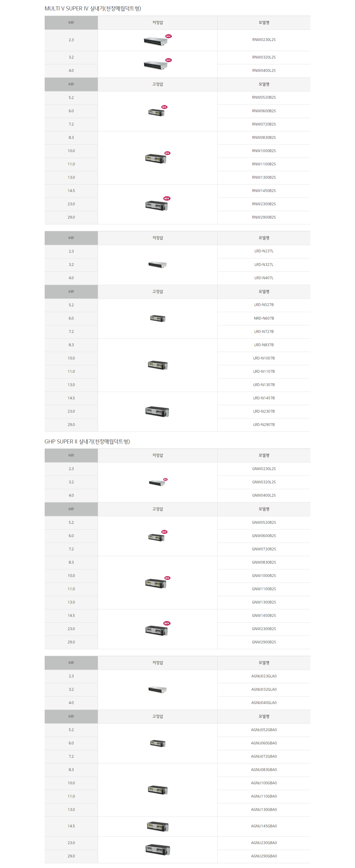Select the product image for AGNU145GBA0

pos(157,826)
